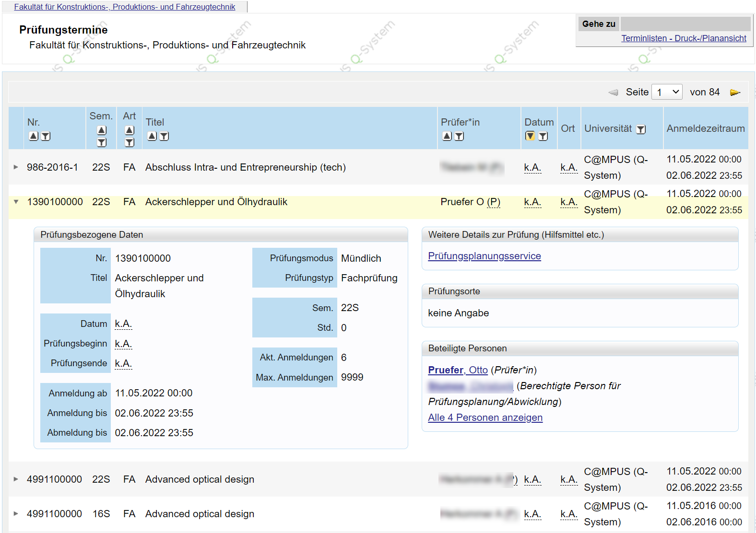Click the Akt. Anmeldungen value 6
Screen dimensions: 756x533
tap(344, 358)
